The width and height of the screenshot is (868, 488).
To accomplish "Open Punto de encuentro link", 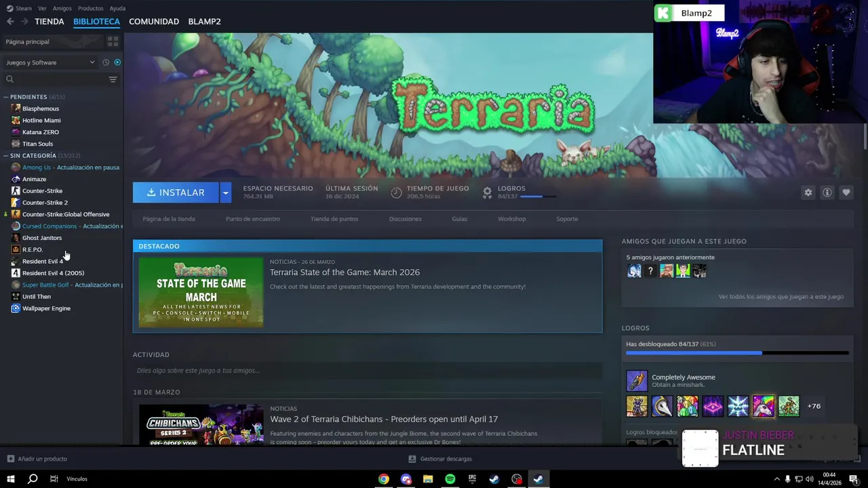I will coord(253,219).
